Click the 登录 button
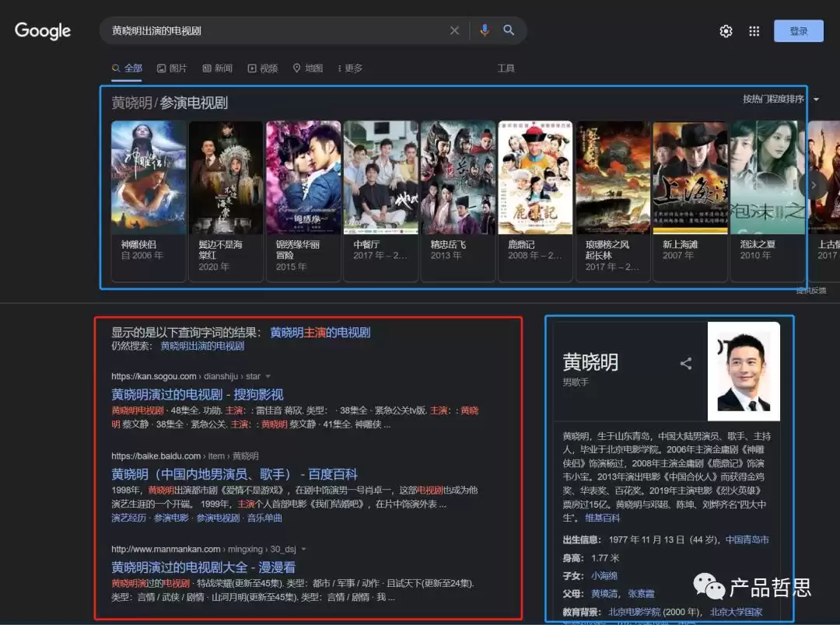The image size is (840, 625). [798, 30]
